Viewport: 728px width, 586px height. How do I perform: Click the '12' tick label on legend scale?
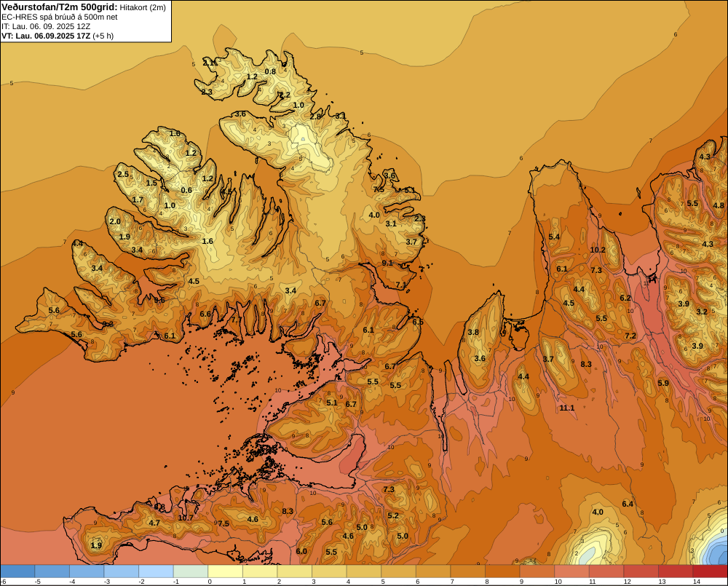(628, 582)
